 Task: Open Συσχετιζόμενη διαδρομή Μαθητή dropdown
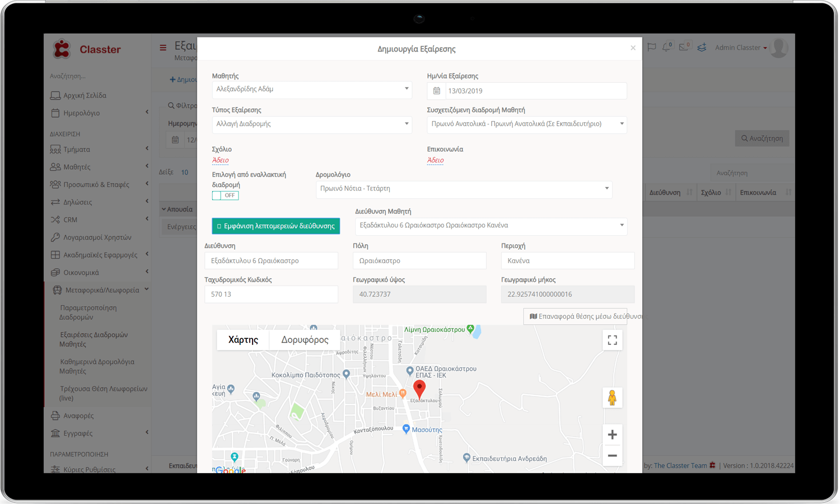pos(527,124)
